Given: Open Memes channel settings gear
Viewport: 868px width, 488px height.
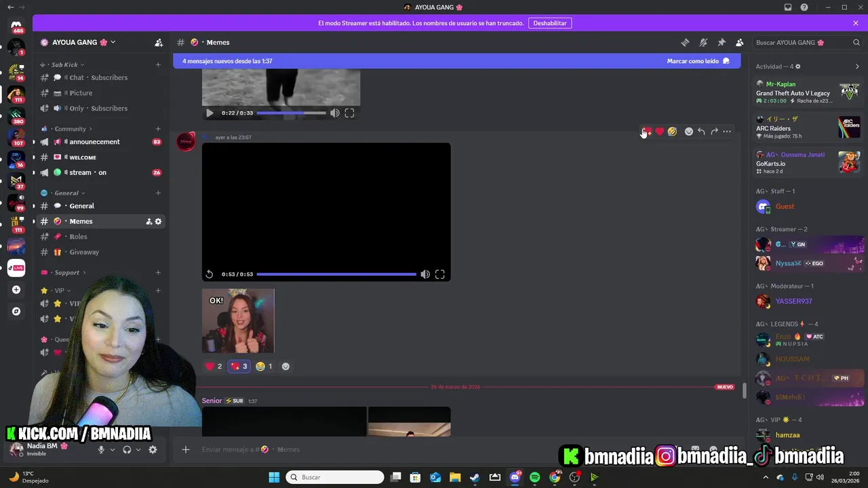Looking at the screenshot, I should pyautogui.click(x=159, y=221).
